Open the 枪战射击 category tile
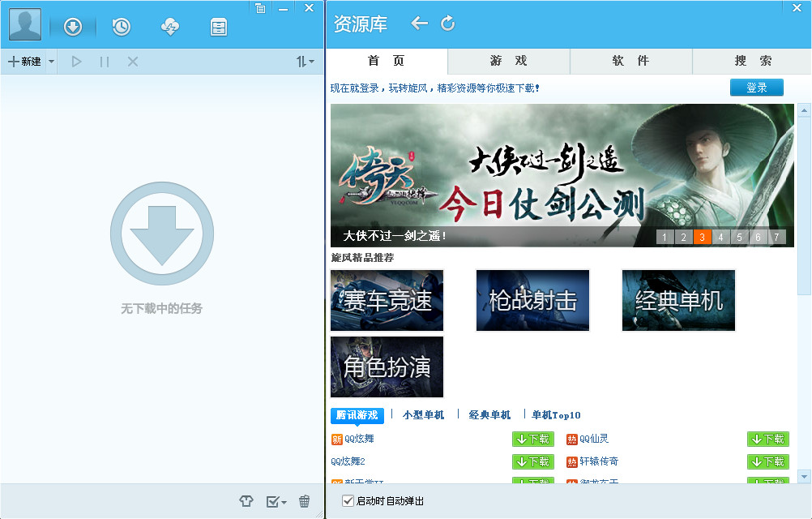Image resolution: width=812 pixels, height=519 pixels. pyautogui.click(x=532, y=300)
